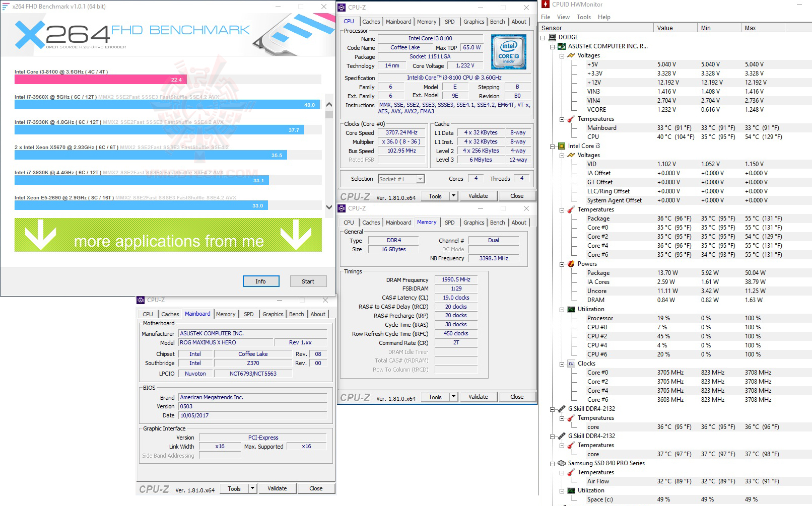
Task: Open the File menu in HWMonitor
Action: click(546, 17)
